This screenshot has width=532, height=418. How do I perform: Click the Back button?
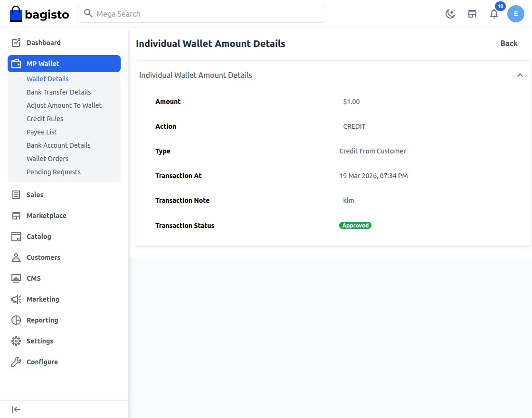coord(509,43)
